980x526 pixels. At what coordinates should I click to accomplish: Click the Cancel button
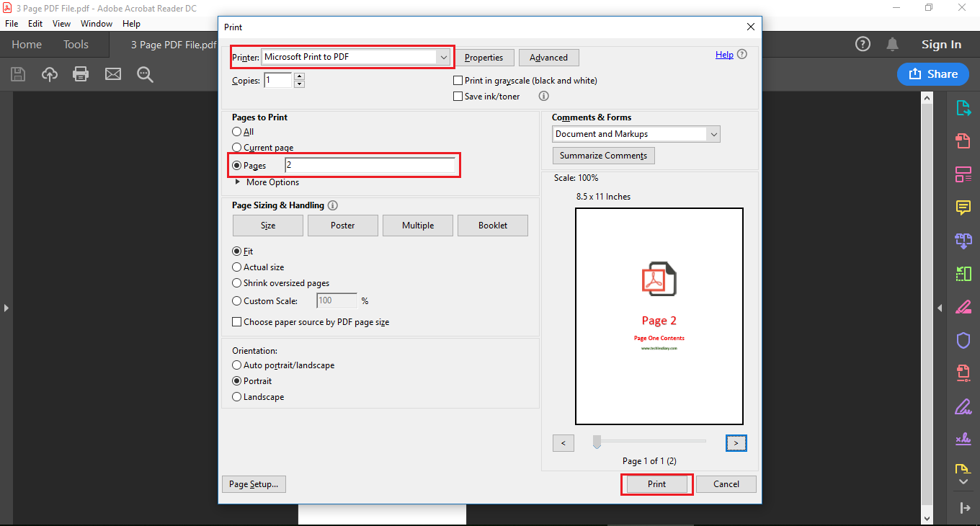(726, 484)
